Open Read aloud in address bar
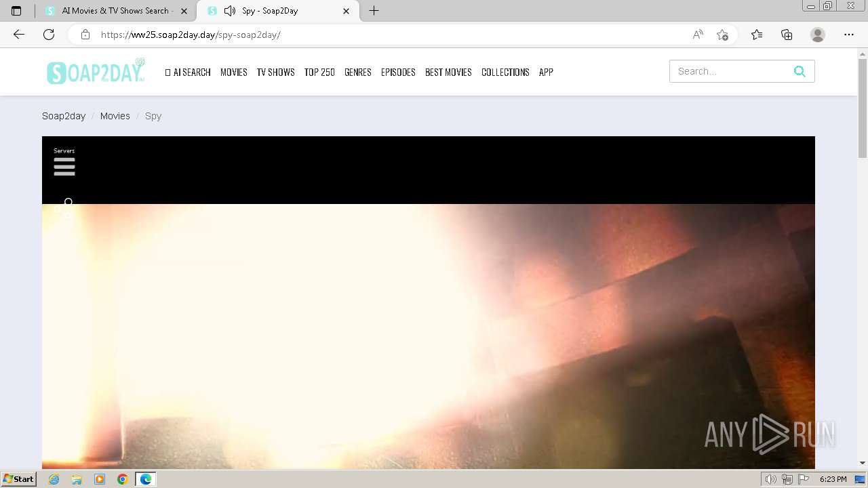This screenshot has height=488, width=868. coord(698,35)
